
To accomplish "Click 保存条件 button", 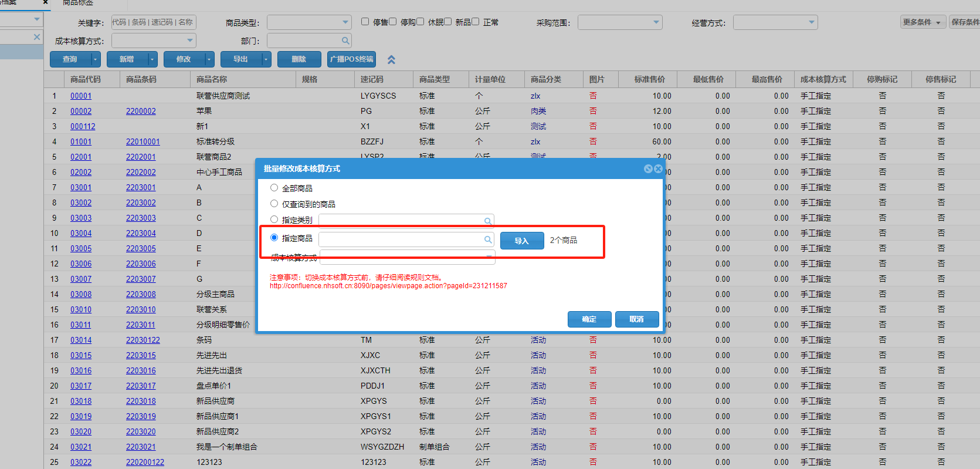I will tap(965, 22).
